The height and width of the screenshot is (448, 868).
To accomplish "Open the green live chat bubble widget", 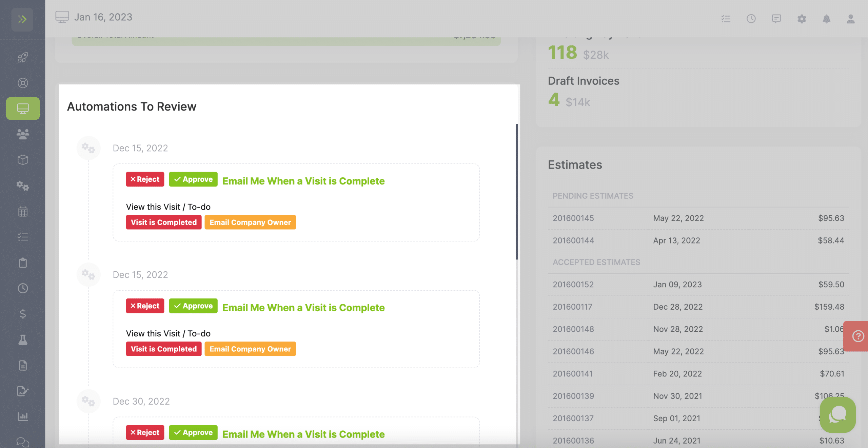I will click(x=837, y=414).
